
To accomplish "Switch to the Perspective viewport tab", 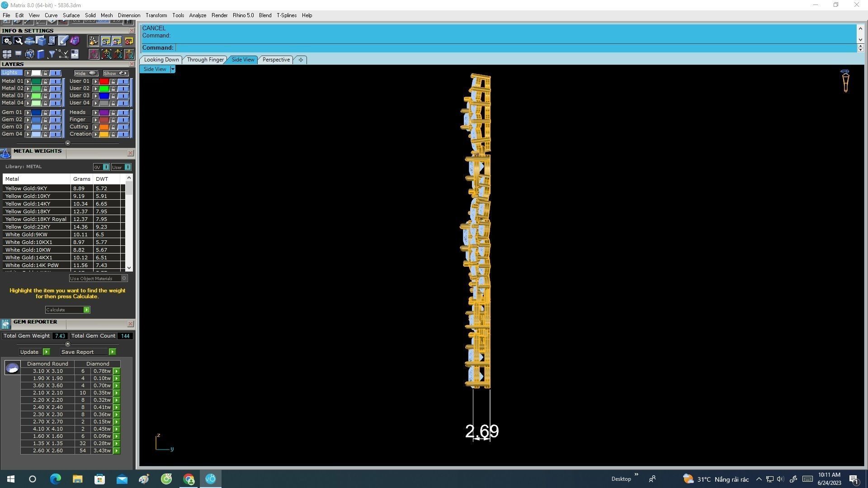I will pyautogui.click(x=276, y=60).
